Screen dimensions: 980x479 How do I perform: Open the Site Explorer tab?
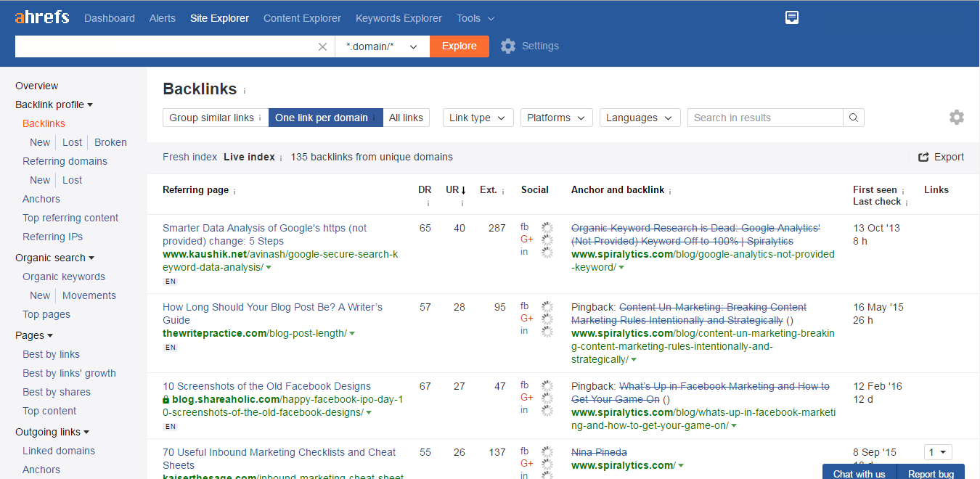pos(219,18)
